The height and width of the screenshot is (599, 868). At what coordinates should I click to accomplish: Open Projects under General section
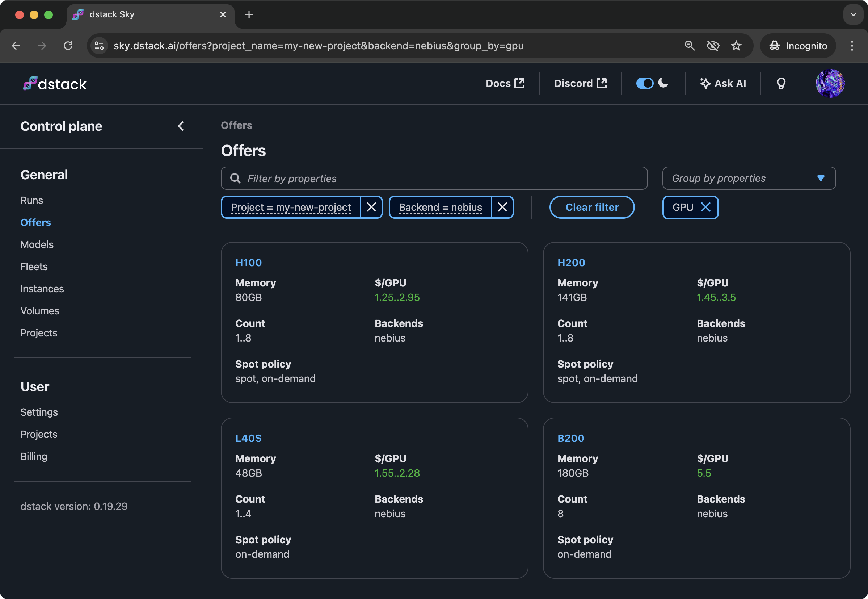pos(39,333)
